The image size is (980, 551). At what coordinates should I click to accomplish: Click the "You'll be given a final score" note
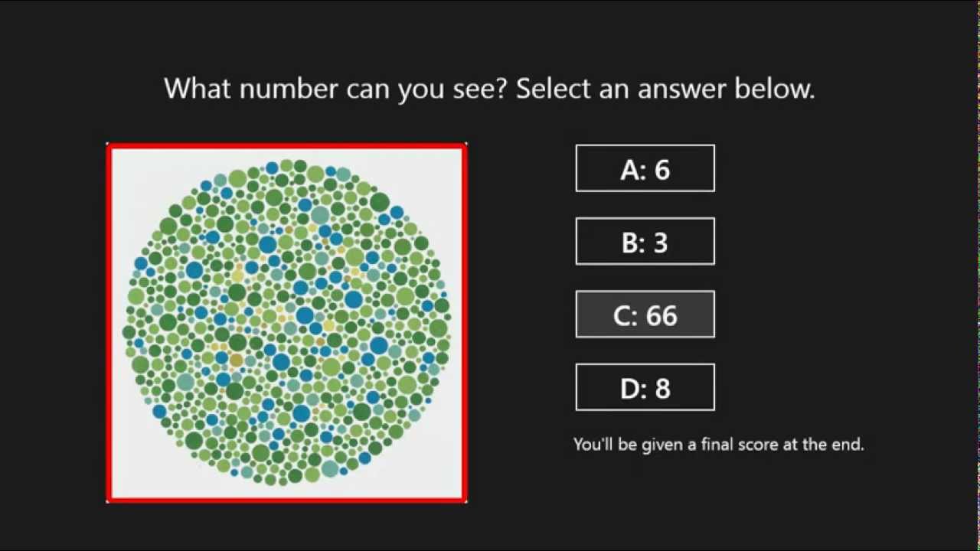718,444
